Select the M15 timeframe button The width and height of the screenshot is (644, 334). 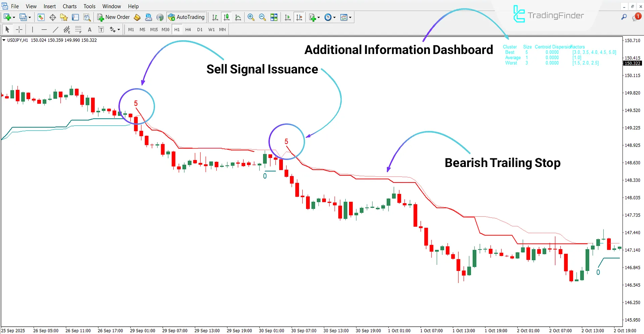[154, 30]
